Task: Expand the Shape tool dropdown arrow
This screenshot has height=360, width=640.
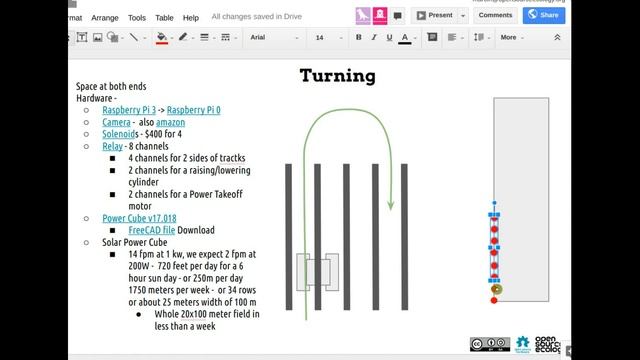Action: click(x=122, y=38)
